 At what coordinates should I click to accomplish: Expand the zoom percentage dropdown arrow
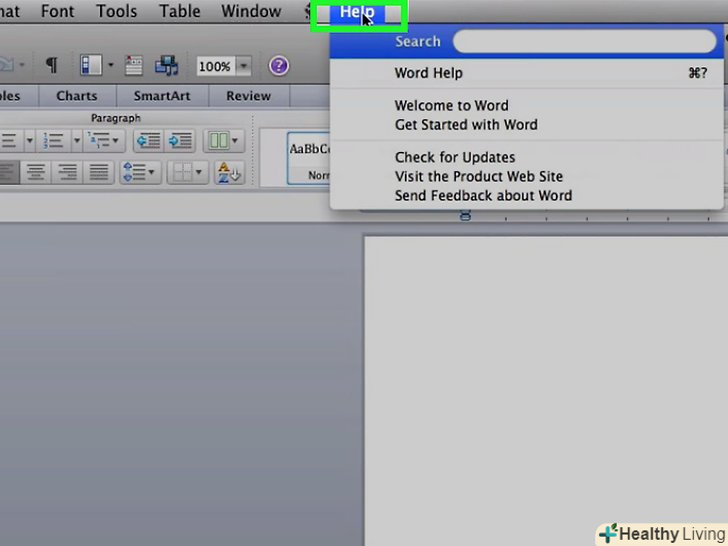[x=243, y=66]
